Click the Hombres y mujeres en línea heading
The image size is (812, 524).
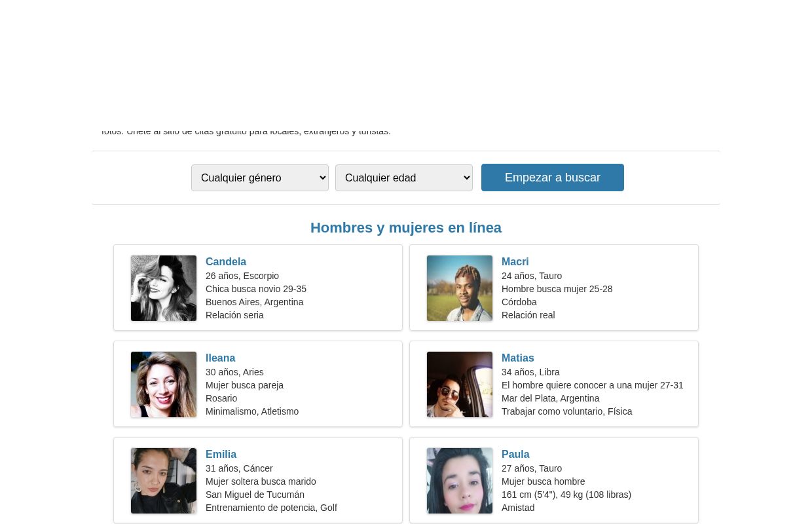406,228
